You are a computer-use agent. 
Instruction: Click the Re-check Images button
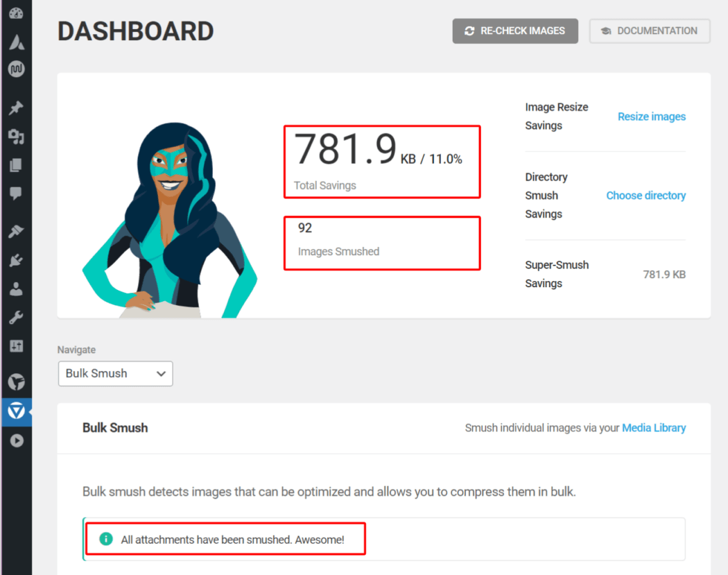pos(515,31)
